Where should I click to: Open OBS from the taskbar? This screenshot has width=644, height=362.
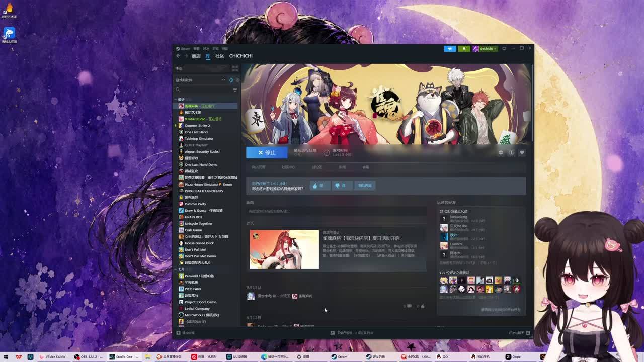88,357
